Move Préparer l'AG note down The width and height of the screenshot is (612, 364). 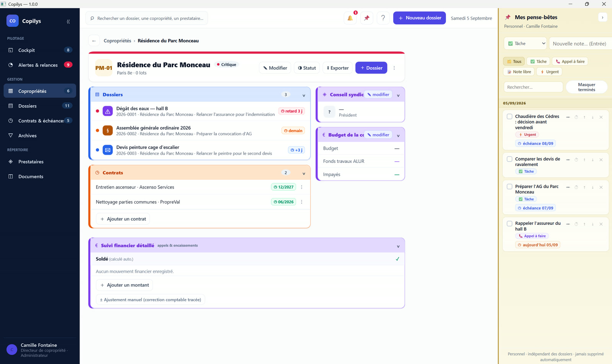click(x=593, y=187)
